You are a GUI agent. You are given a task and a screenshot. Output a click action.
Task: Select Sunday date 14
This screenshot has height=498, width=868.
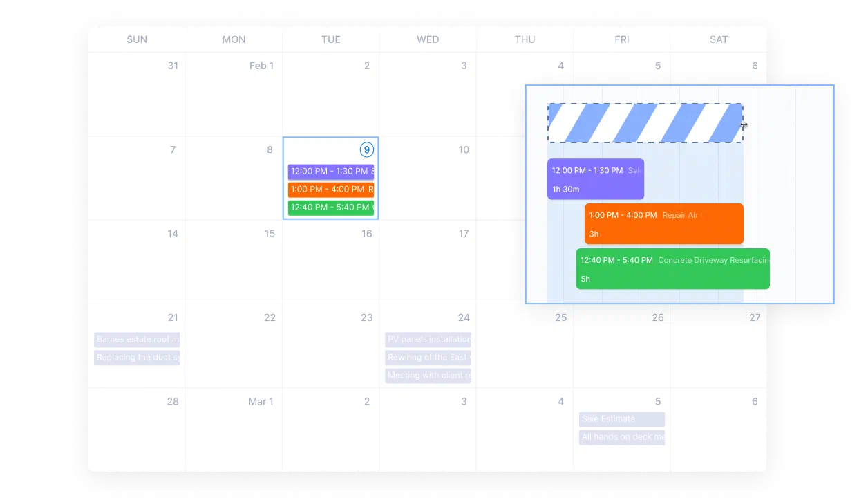tap(173, 234)
